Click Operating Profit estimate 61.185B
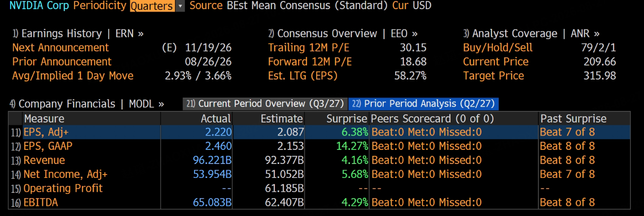Viewport: 644px width, 216px height. click(x=284, y=188)
